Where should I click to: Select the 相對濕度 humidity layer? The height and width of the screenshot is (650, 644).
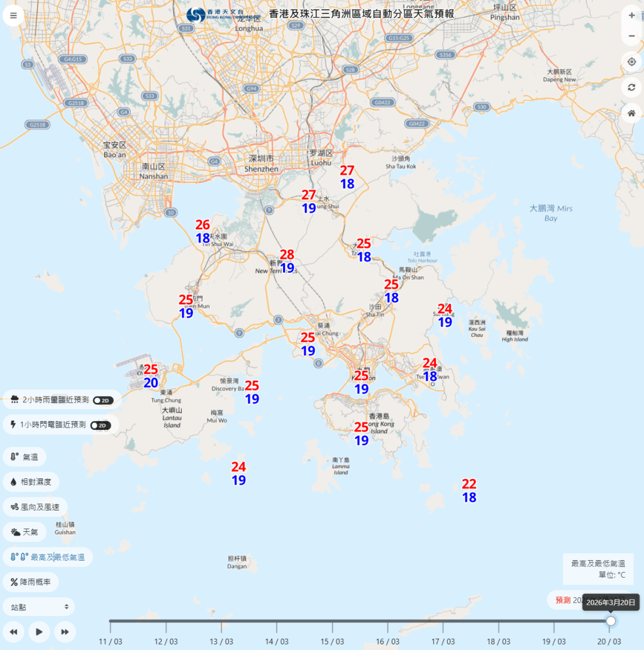(x=30, y=482)
